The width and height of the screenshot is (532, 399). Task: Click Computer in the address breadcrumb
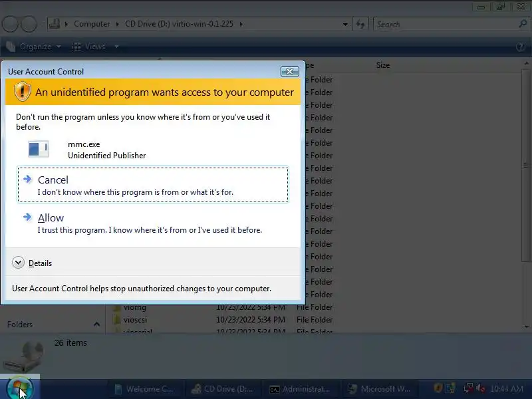[x=92, y=24]
